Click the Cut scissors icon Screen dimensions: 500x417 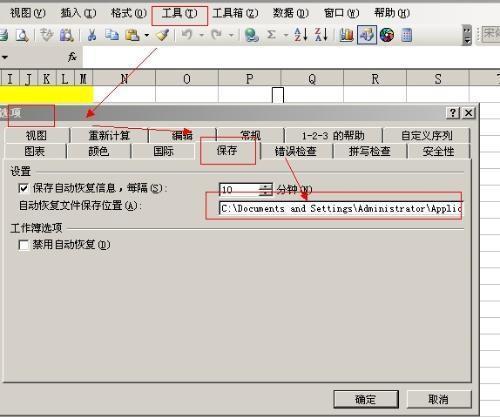[x=92, y=35]
